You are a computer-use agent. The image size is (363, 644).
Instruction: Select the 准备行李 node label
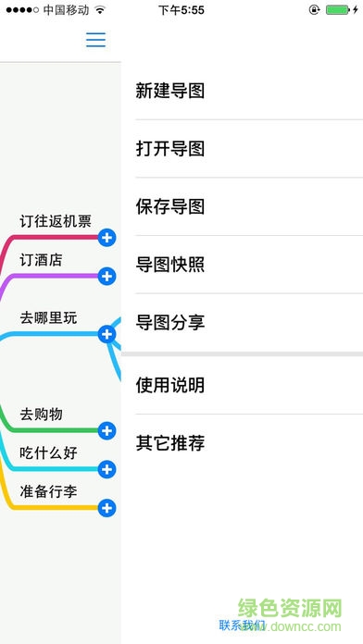click(48, 491)
